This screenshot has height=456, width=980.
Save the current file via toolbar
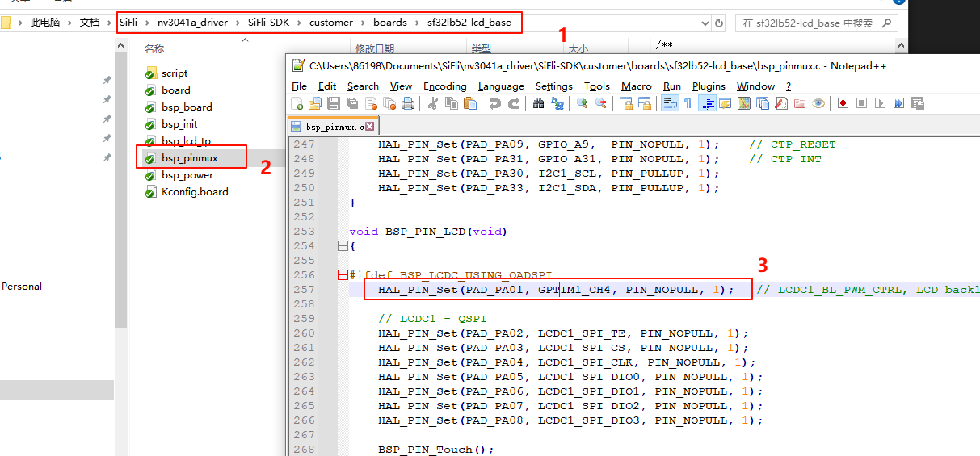[334, 103]
